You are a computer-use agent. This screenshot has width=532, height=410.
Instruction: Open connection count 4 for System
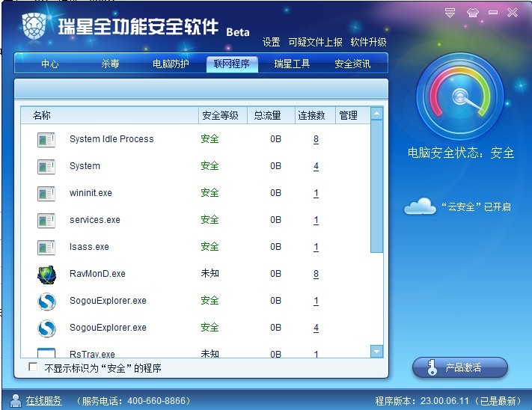tap(316, 167)
